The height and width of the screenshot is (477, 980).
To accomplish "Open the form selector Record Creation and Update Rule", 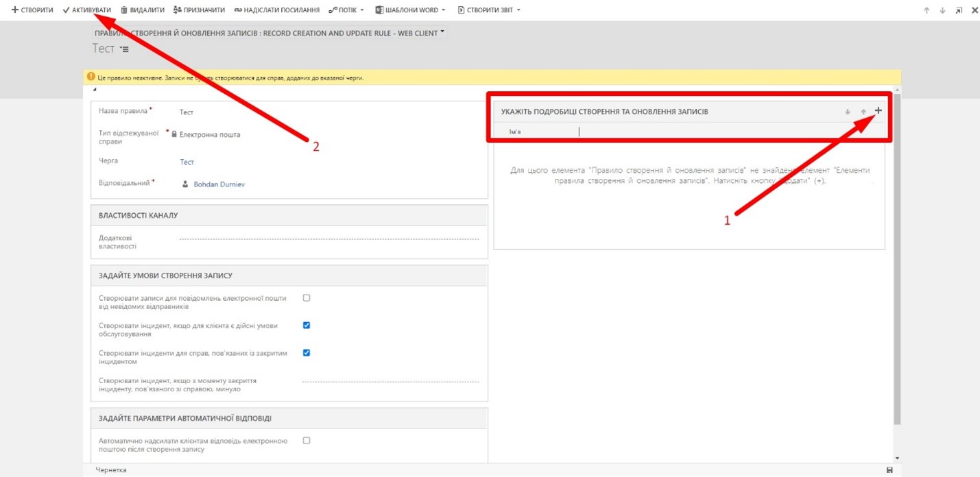I will point(270,33).
